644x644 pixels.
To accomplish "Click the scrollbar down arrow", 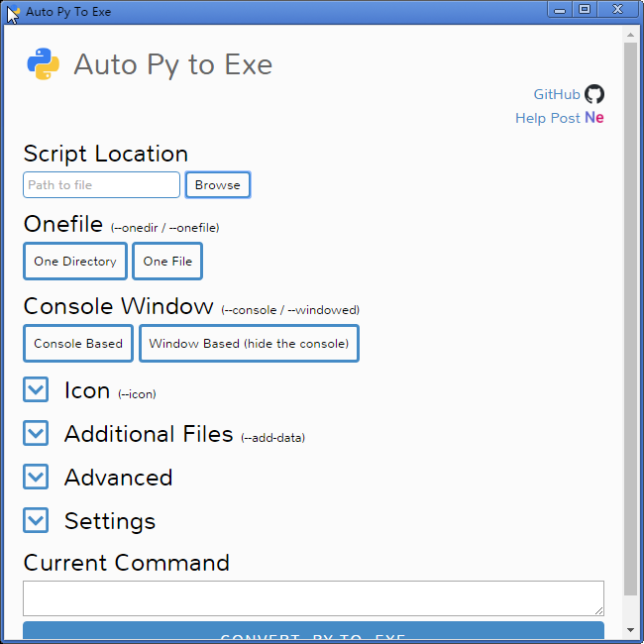I will point(630,629).
